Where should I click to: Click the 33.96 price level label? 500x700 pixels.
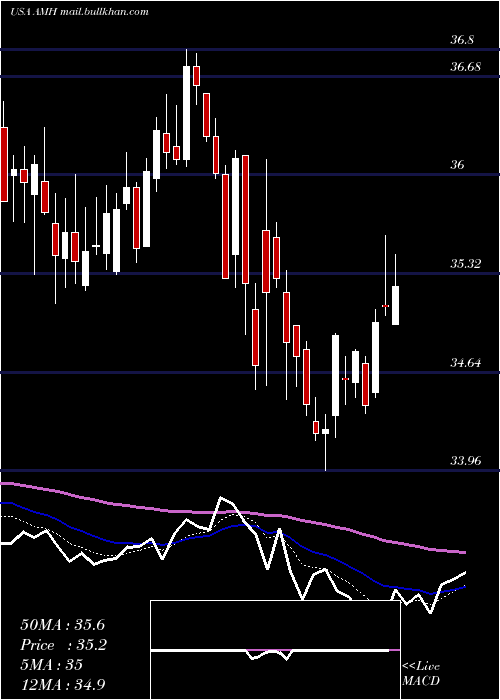pos(466,460)
